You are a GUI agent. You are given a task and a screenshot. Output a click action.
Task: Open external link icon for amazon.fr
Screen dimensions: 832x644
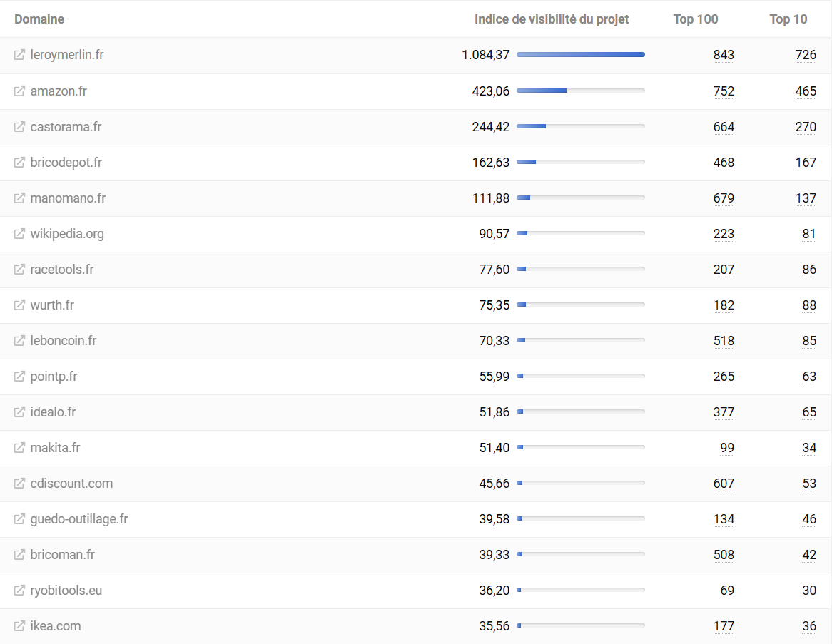pyautogui.click(x=20, y=91)
